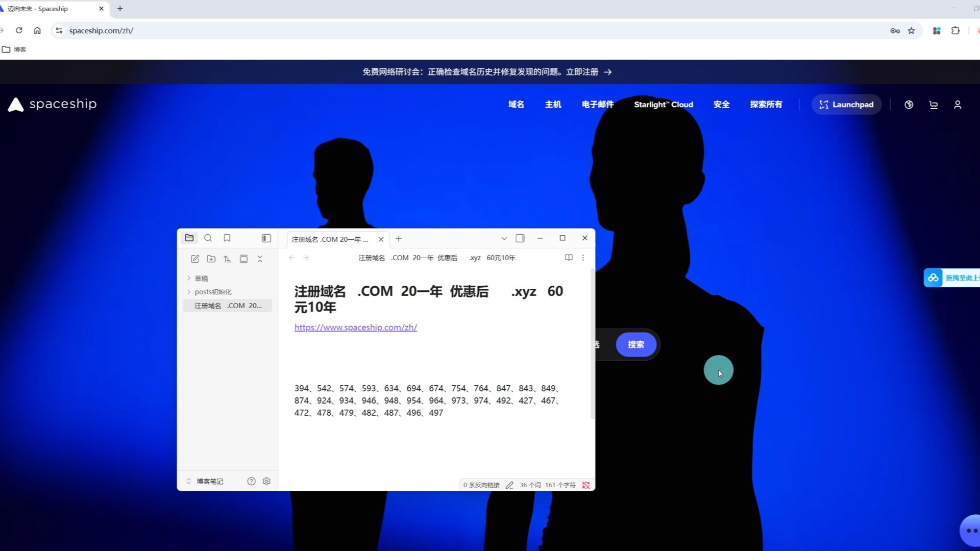Open the Launchpad button

pos(846,105)
